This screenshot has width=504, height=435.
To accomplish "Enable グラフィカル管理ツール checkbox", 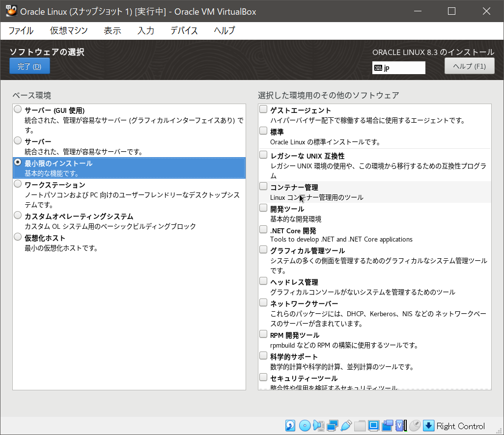I will coord(263,249).
